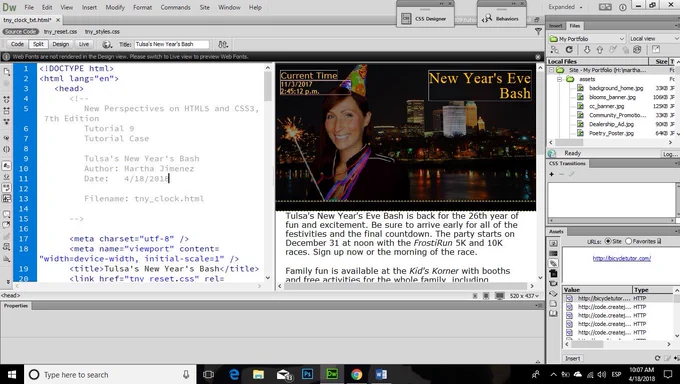Click the Collapse Selection icon in coding toolbar
The width and height of the screenshot is (680, 384).
click(7, 111)
